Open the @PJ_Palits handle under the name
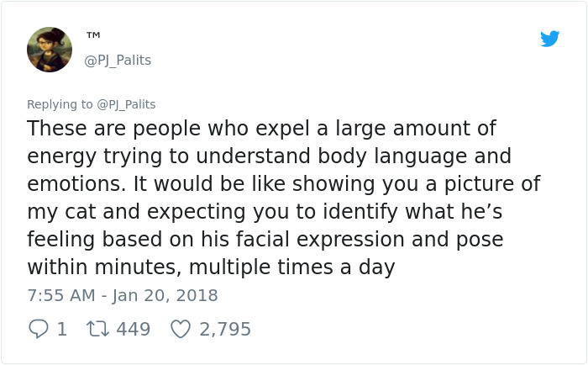The height and width of the screenshot is (365, 588). point(118,61)
